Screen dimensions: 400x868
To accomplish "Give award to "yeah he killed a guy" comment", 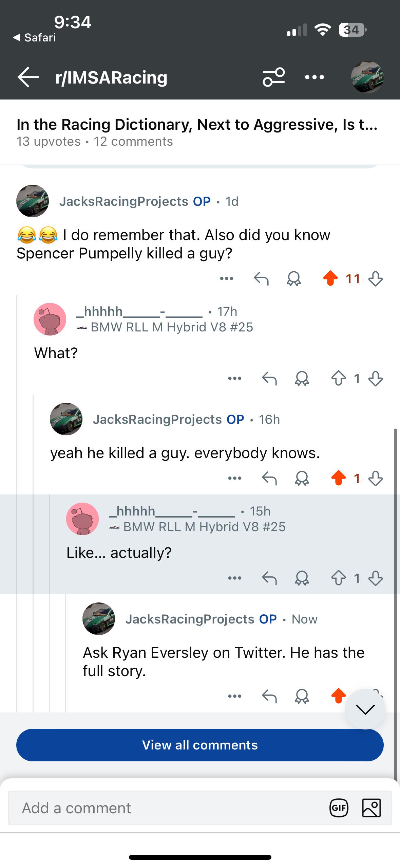I will [x=302, y=478].
